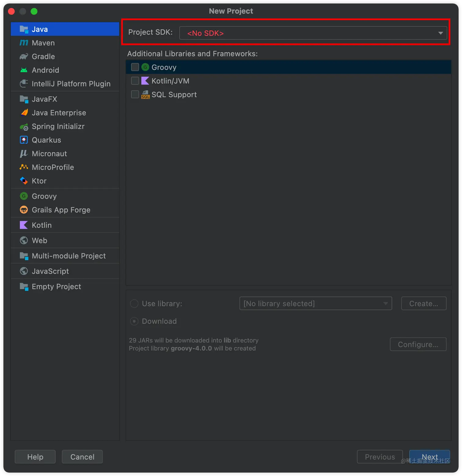Enable the Kotlin/JVM checkbox

pyautogui.click(x=135, y=81)
